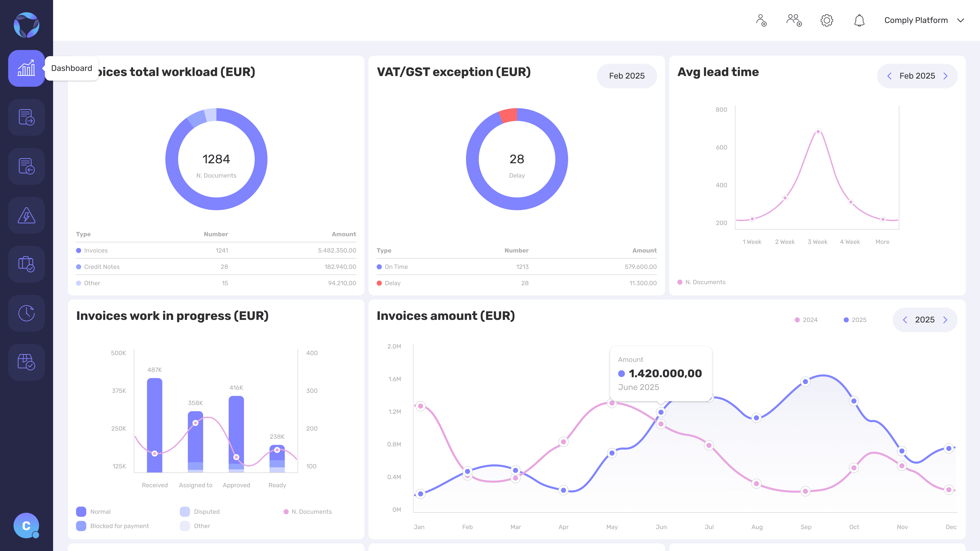980x551 pixels.
Task: Click the Invoices work in progress (EUR) title
Action: click(172, 316)
